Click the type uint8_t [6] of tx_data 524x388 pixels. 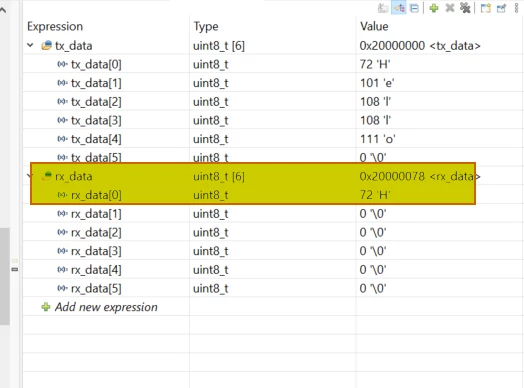coord(219,45)
